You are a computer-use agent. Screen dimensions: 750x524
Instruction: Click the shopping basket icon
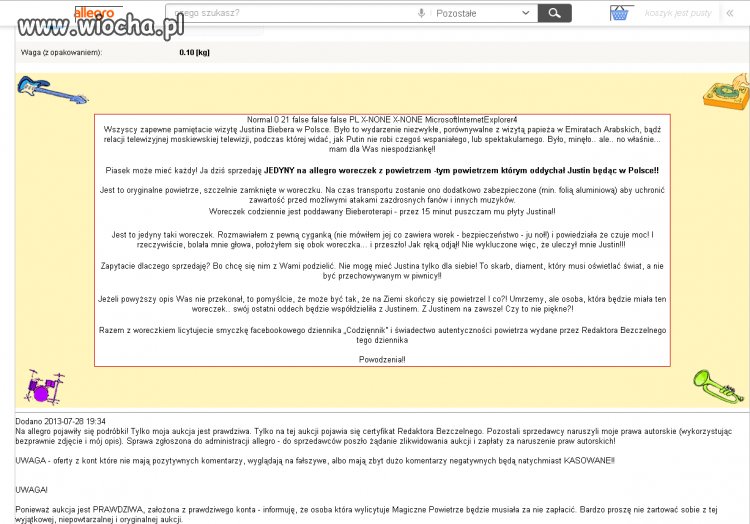click(x=620, y=13)
